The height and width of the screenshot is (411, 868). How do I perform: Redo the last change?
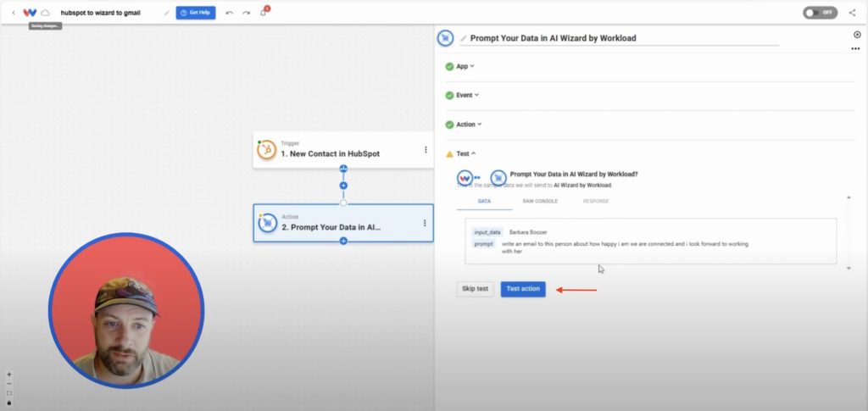point(246,13)
